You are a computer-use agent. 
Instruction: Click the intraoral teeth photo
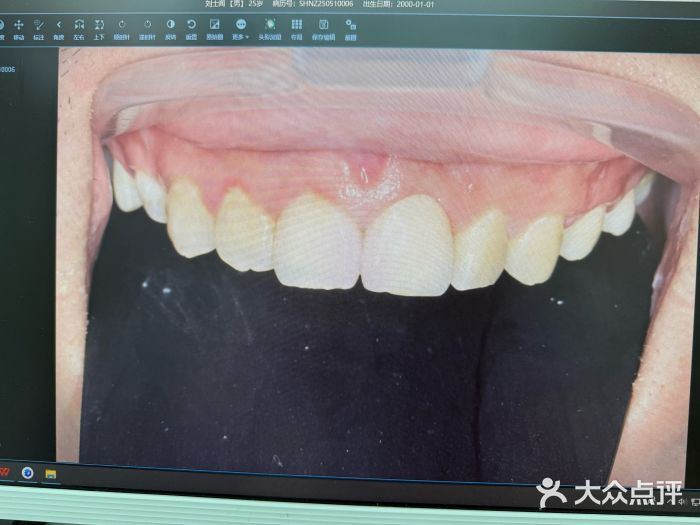pos(378,266)
